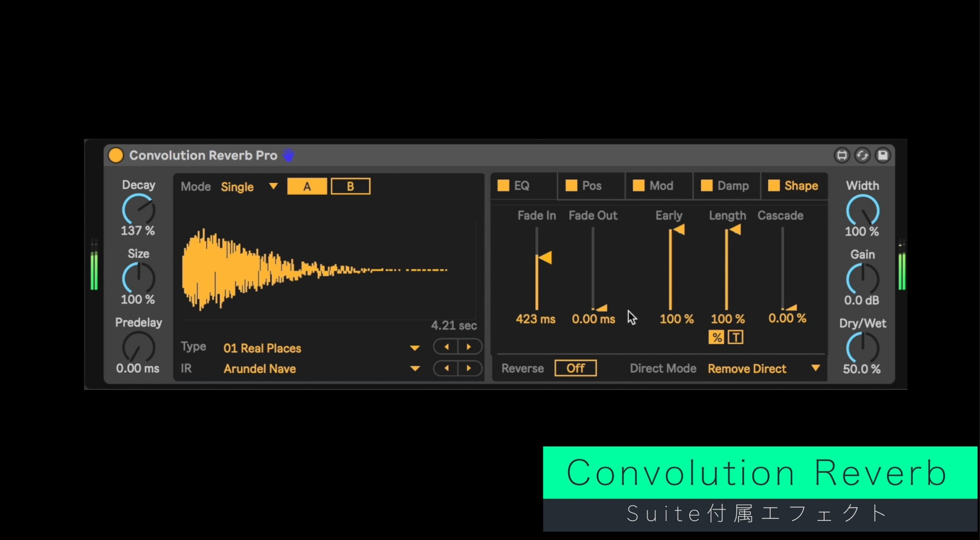The width and height of the screenshot is (980, 540).
Task: Click the Predelay 0.00 ms value
Action: click(138, 368)
